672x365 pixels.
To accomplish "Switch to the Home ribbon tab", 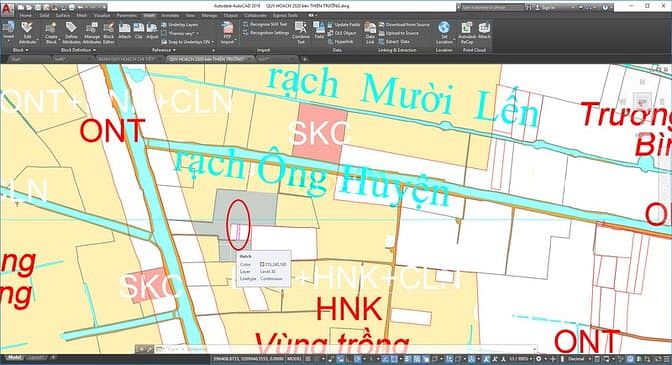I will click(x=26, y=15).
